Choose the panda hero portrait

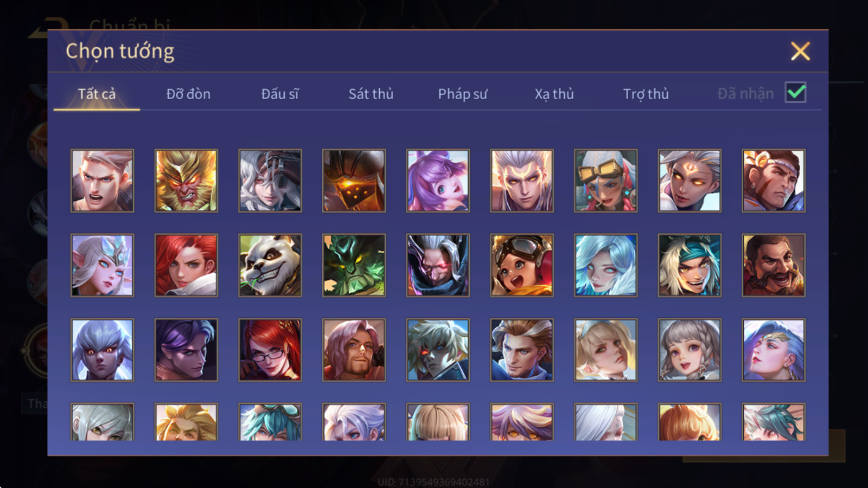coord(270,265)
